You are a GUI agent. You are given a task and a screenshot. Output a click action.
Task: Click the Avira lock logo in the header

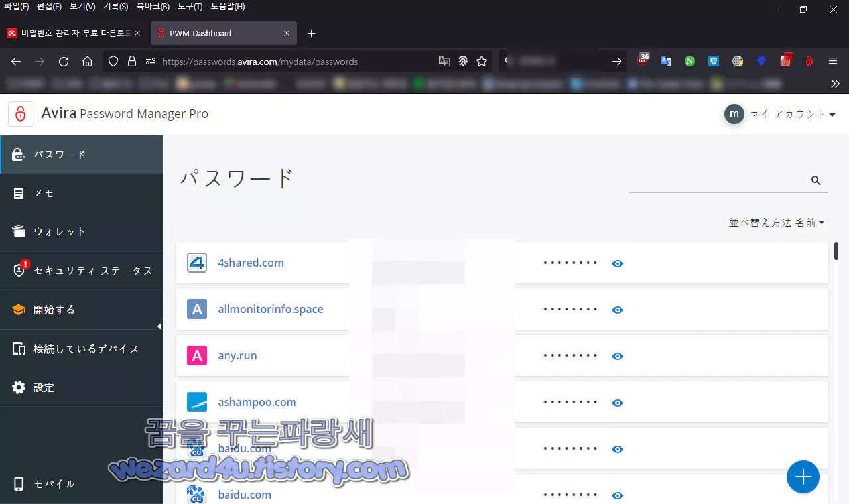[x=20, y=113]
